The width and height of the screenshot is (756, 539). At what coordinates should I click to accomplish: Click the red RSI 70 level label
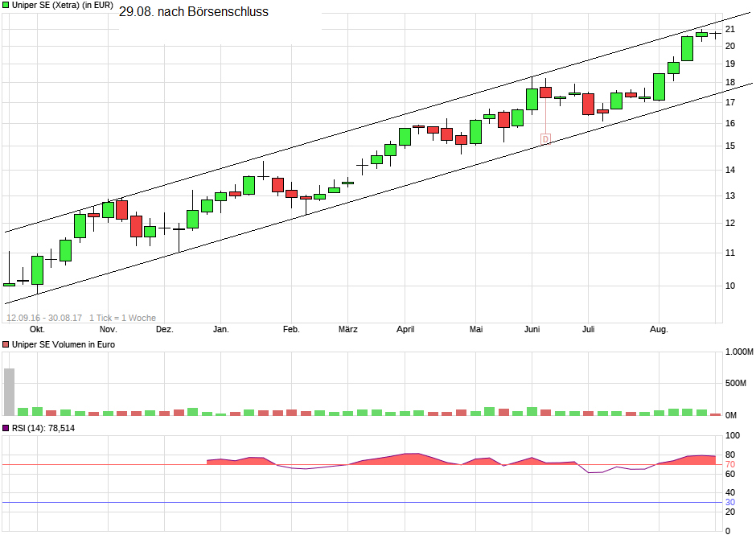(730, 465)
